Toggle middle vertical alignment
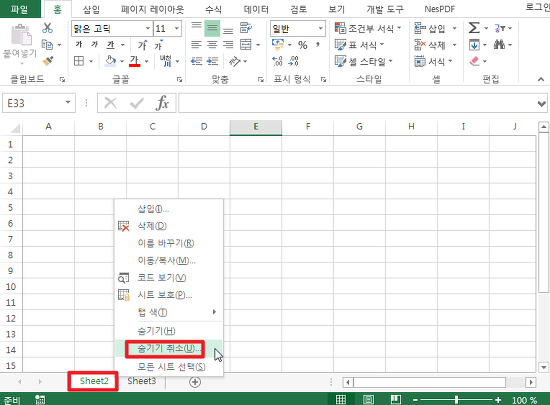550x405 pixels. [212, 28]
